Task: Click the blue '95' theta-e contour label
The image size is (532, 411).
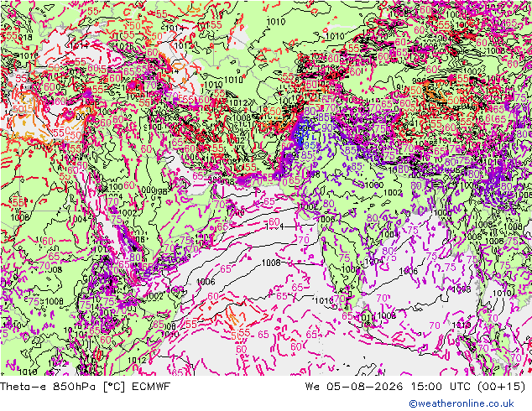Action: pyautogui.click(x=310, y=145)
